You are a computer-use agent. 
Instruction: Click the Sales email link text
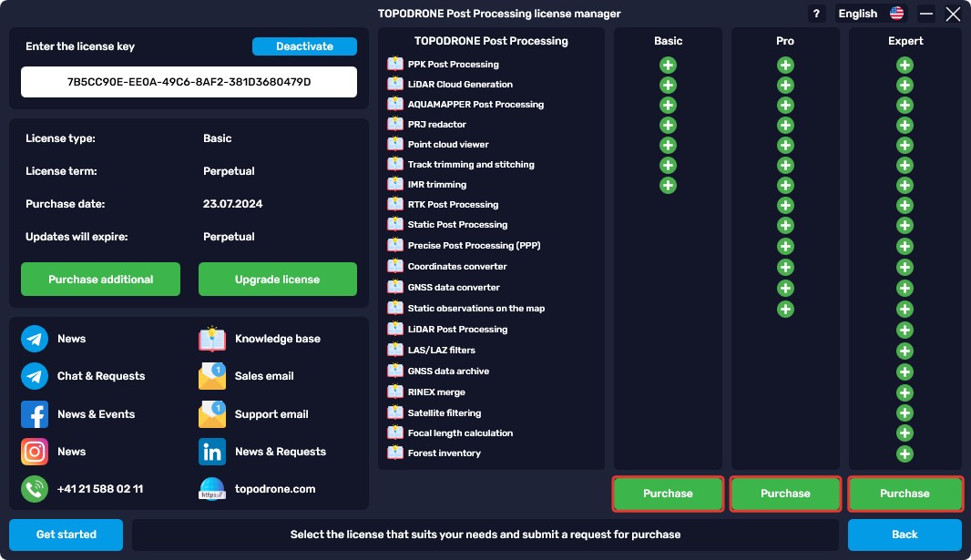pos(264,376)
